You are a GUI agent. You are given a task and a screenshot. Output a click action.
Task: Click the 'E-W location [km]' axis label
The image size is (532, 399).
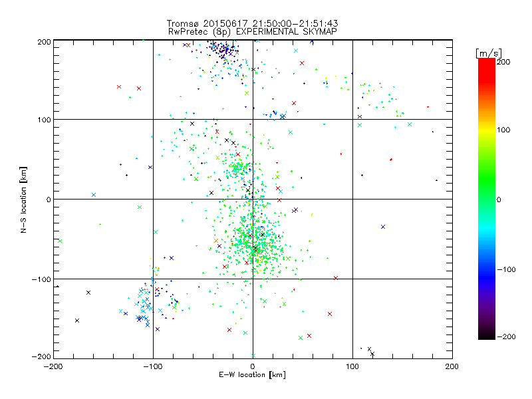pos(252,375)
